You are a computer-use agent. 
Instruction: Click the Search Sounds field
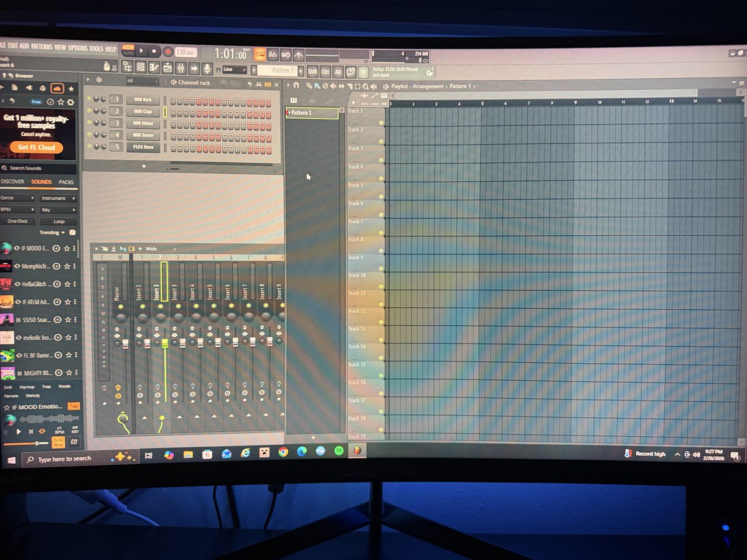pyautogui.click(x=37, y=169)
